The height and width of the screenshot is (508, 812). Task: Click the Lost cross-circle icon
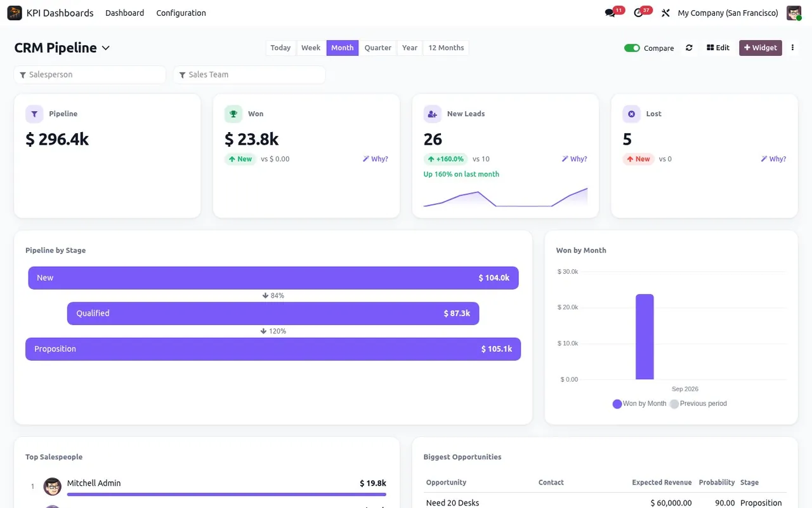631,114
